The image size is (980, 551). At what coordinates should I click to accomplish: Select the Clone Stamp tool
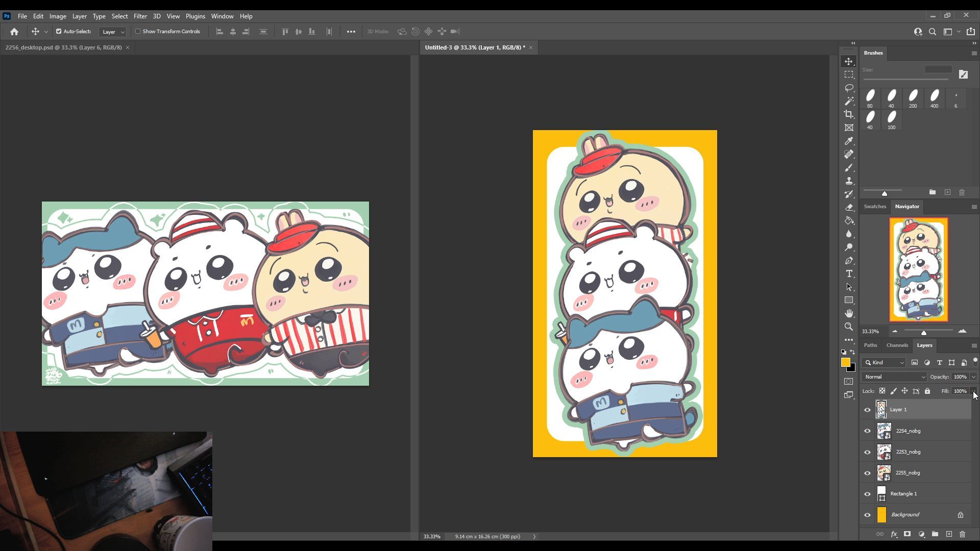[x=849, y=181]
